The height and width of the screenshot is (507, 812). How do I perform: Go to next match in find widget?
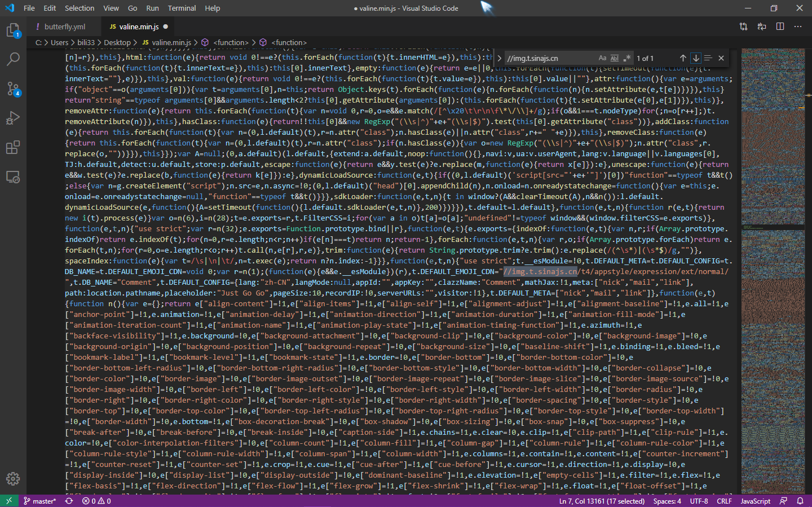click(x=696, y=58)
